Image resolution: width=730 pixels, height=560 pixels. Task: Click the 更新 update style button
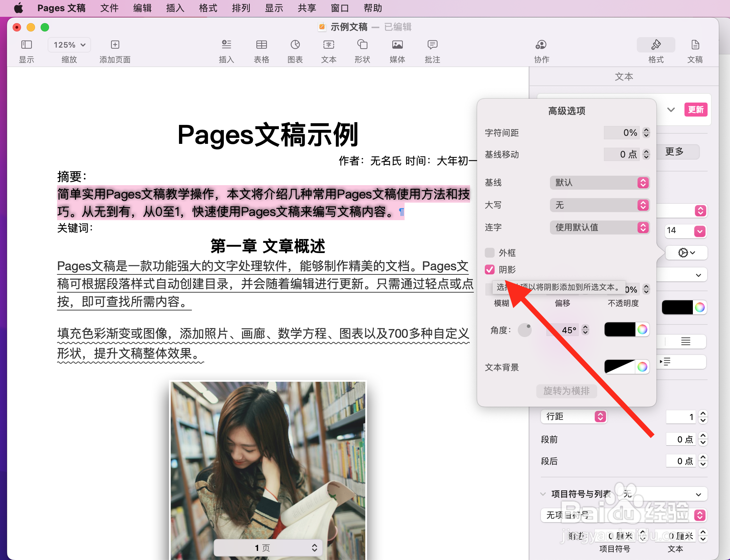point(696,110)
